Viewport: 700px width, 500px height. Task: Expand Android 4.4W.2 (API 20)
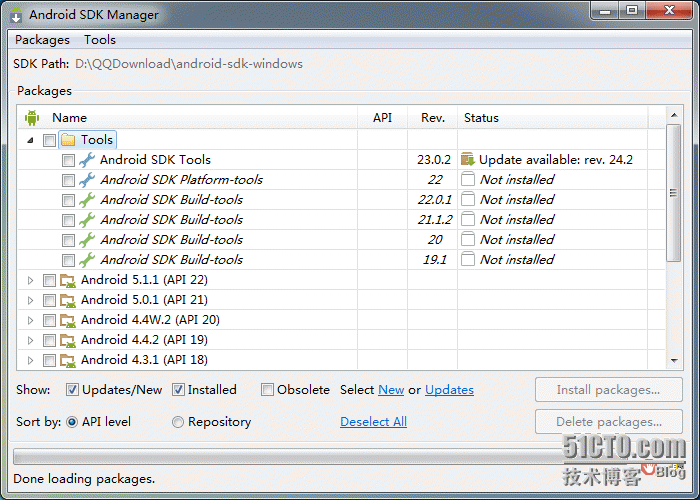coord(30,321)
